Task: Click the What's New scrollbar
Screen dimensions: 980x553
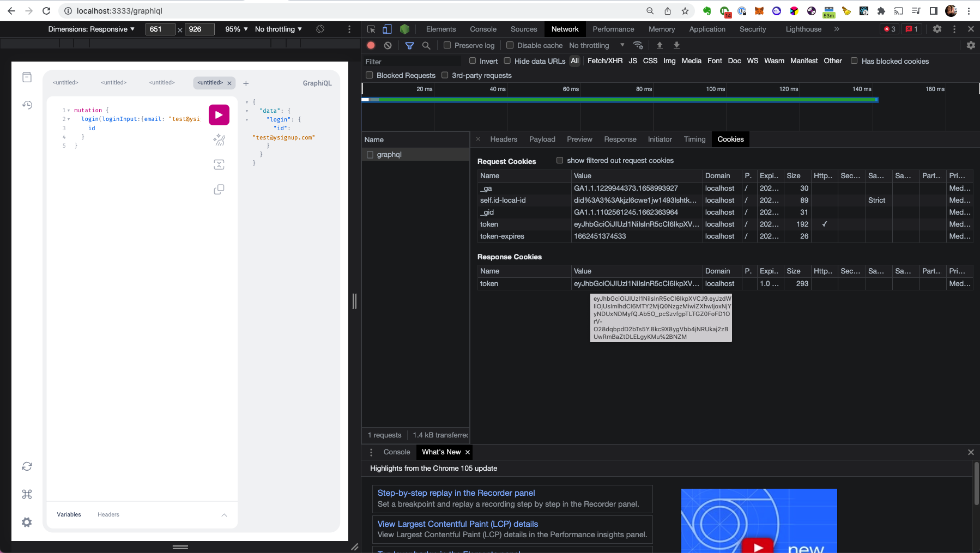Action: click(x=977, y=484)
